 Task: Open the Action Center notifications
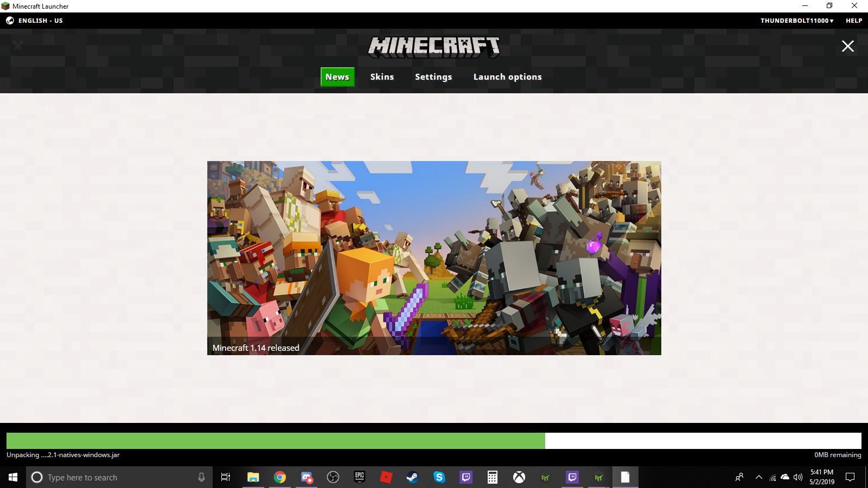tap(850, 477)
